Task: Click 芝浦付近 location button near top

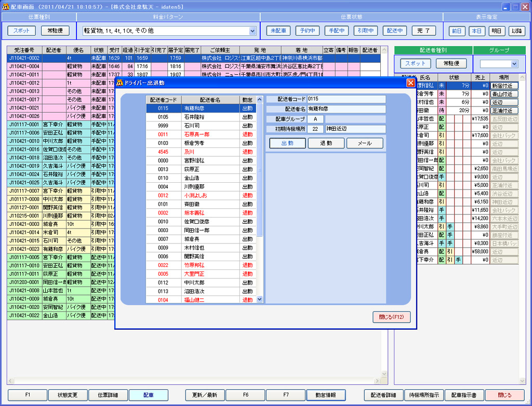Action: tap(504, 111)
